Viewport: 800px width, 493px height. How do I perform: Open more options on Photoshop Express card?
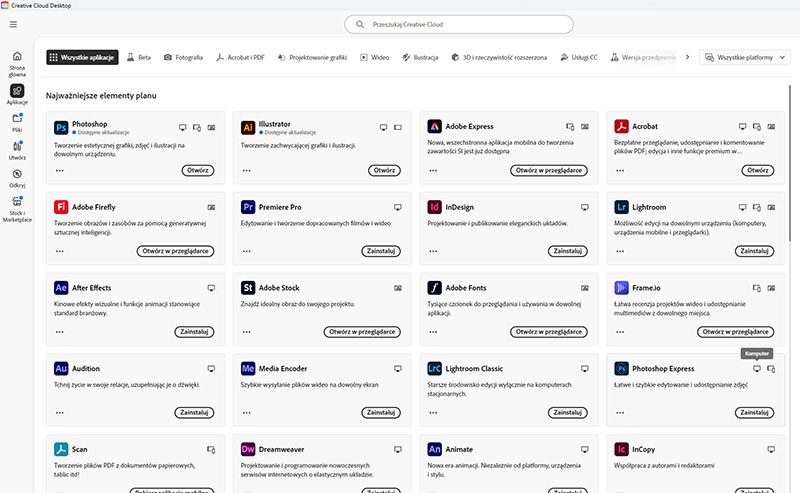620,412
